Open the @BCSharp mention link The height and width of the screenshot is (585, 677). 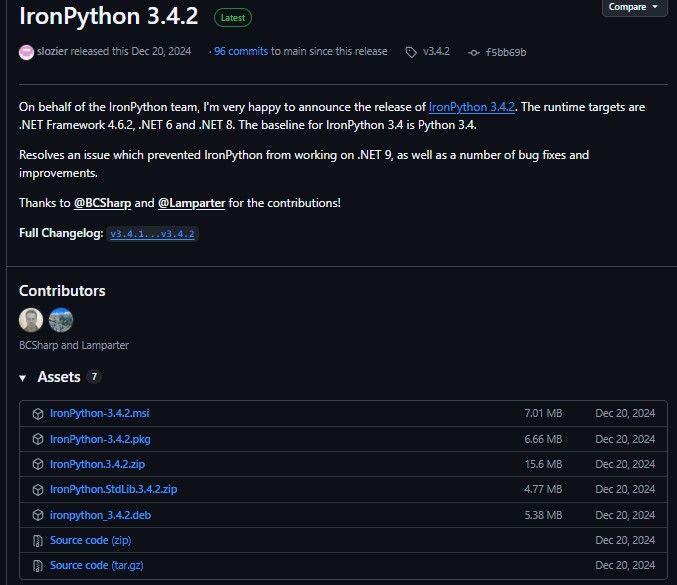102,203
